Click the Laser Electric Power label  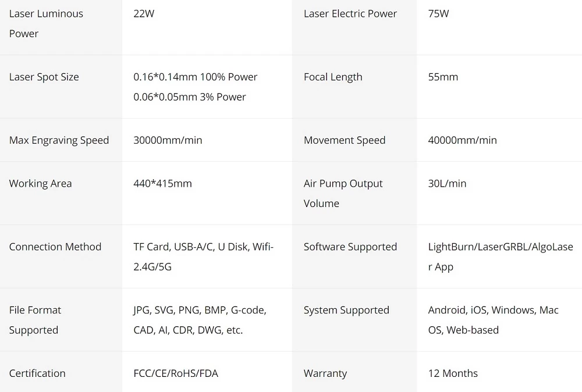[350, 14]
